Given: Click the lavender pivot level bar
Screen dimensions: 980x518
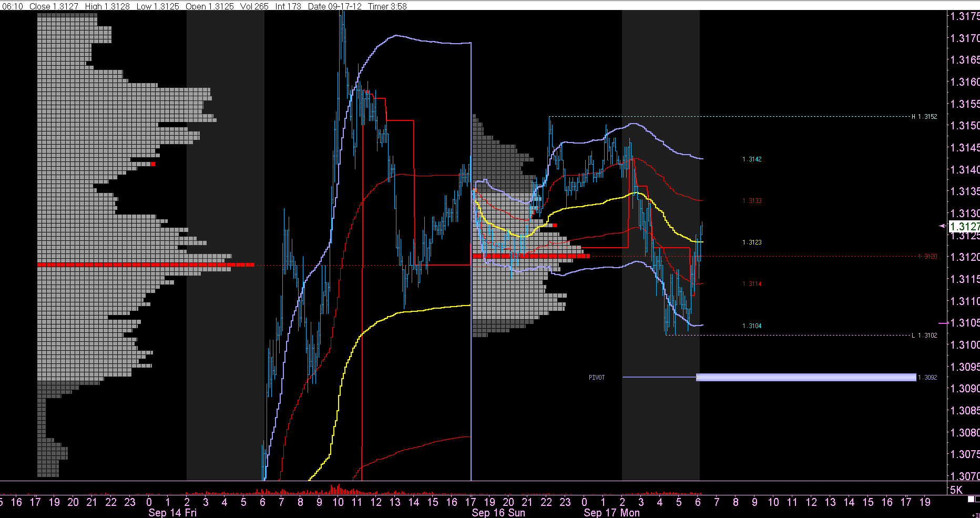Looking at the screenshot, I should (806, 377).
